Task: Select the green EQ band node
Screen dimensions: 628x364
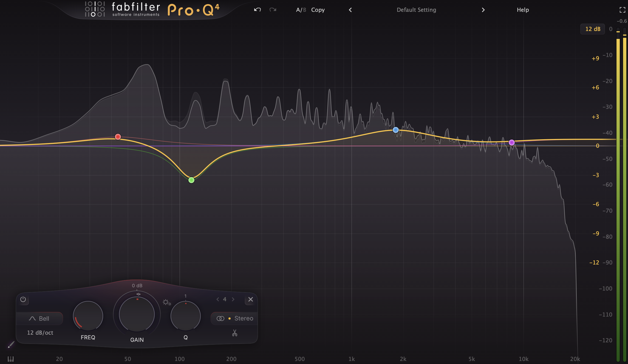Action: tap(191, 180)
